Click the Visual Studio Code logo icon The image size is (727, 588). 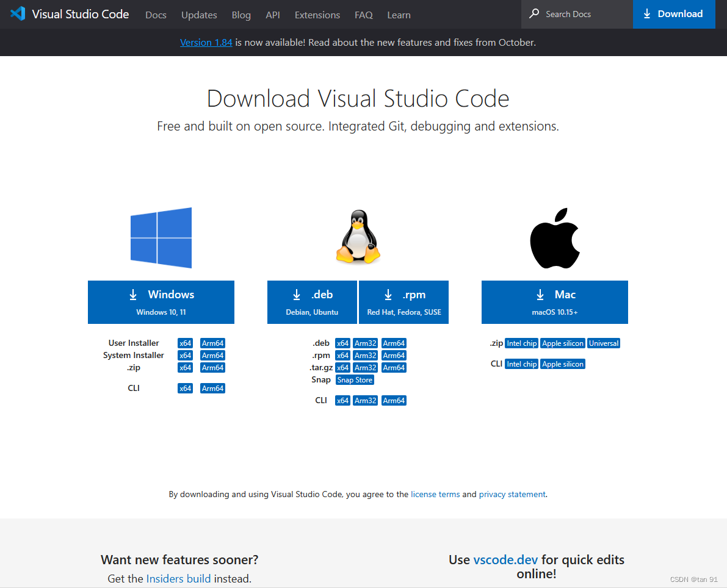pyautogui.click(x=18, y=13)
